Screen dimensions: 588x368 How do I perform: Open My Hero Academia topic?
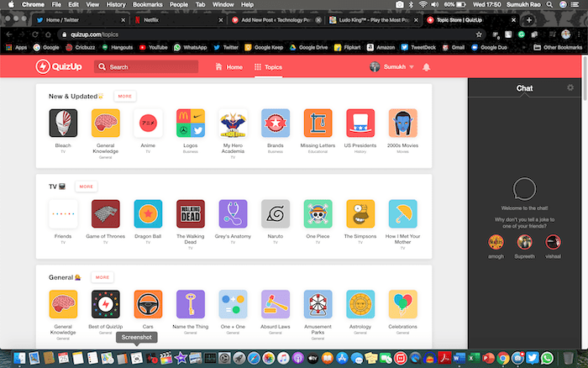[x=233, y=123]
